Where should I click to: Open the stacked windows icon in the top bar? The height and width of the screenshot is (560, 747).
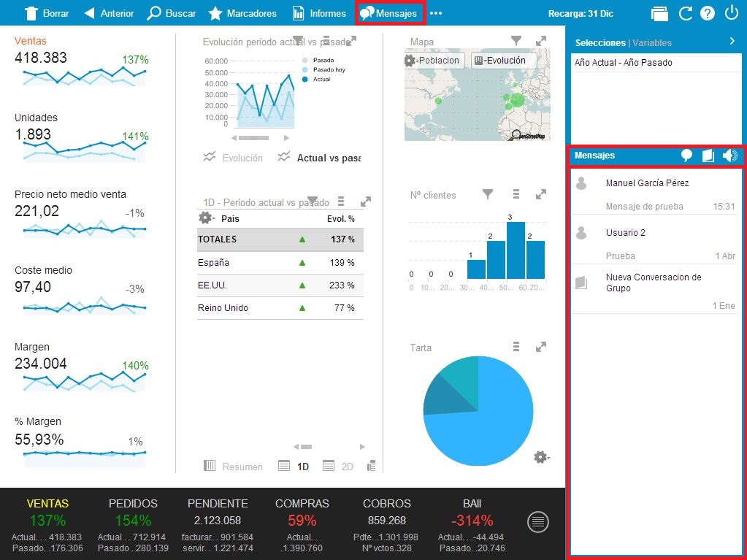(x=659, y=13)
